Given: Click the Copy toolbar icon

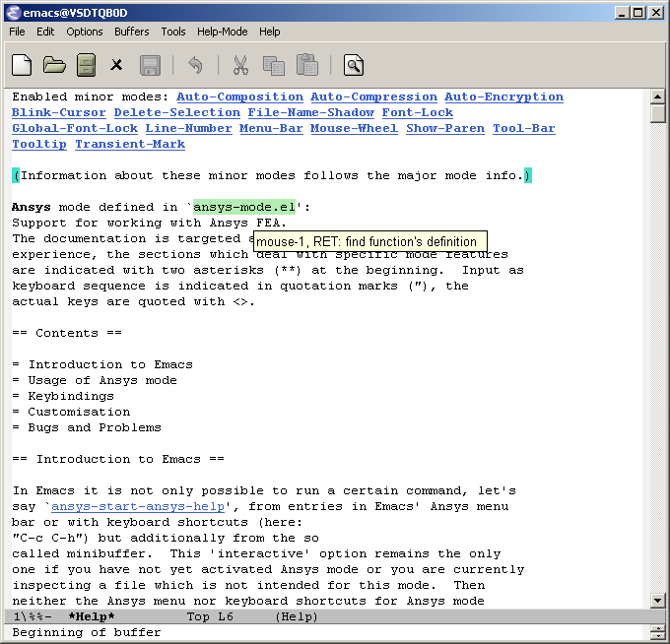Looking at the screenshot, I should click(274, 65).
